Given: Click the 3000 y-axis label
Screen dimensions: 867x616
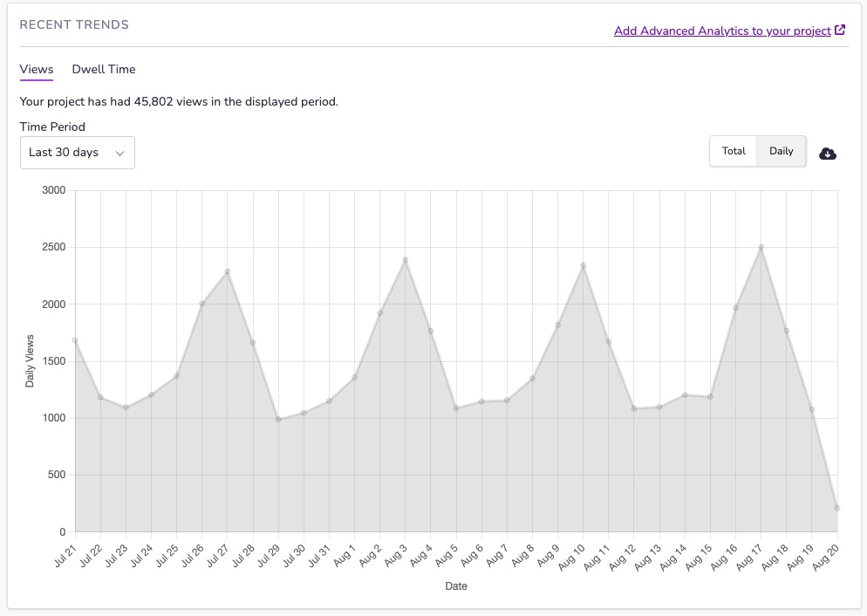Looking at the screenshot, I should click(53, 190).
